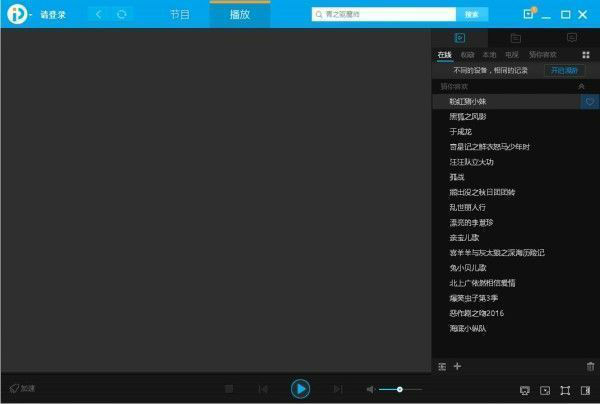Click the play button in the control bar

point(300,389)
